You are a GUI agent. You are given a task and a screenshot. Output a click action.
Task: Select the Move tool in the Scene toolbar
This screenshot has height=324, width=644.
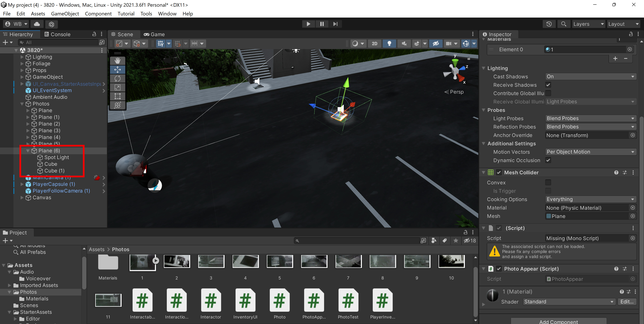tap(118, 70)
